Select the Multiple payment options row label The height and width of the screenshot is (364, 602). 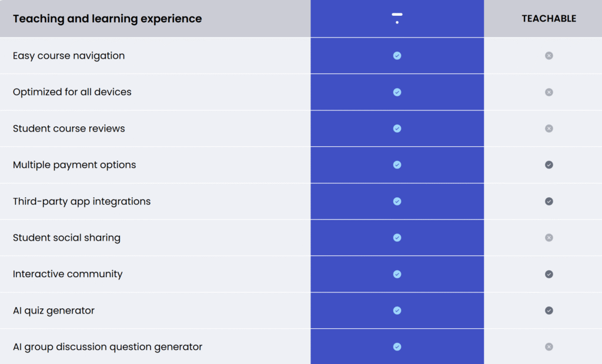74,165
